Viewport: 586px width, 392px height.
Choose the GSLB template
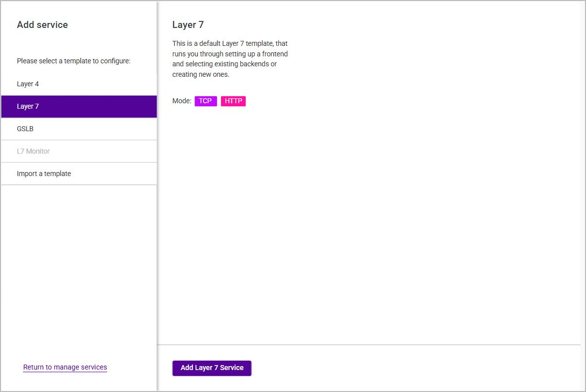point(79,129)
